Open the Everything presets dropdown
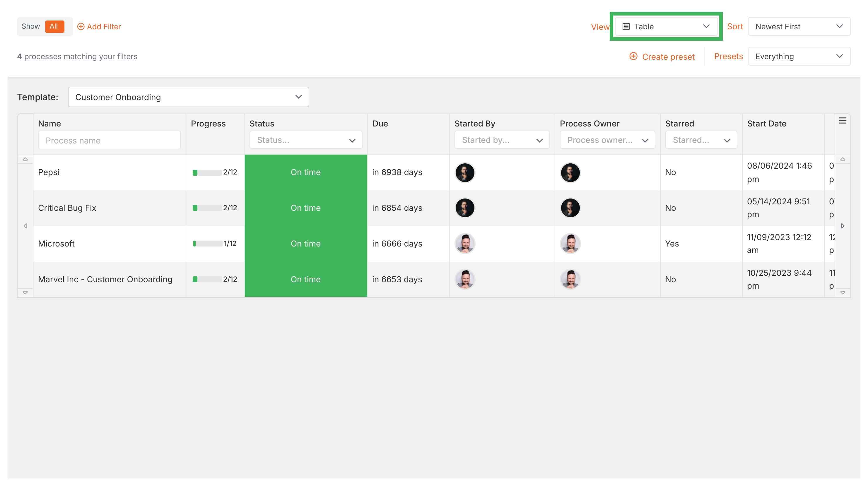This screenshot has height=486, width=868. 799,56
